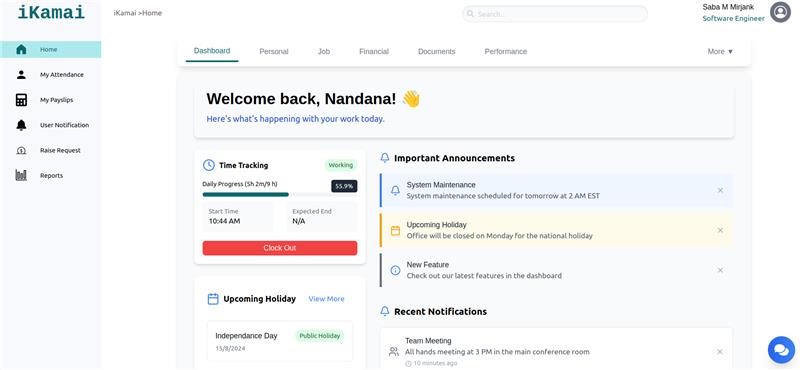Image resolution: width=800 pixels, height=370 pixels.
Task: Click the Independance Day holiday entry
Action: pyautogui.click(x=280, y=341)
